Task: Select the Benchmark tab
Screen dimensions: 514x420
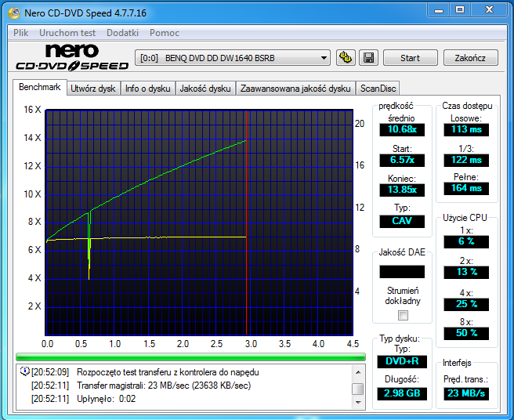Action: pos(40,87)
